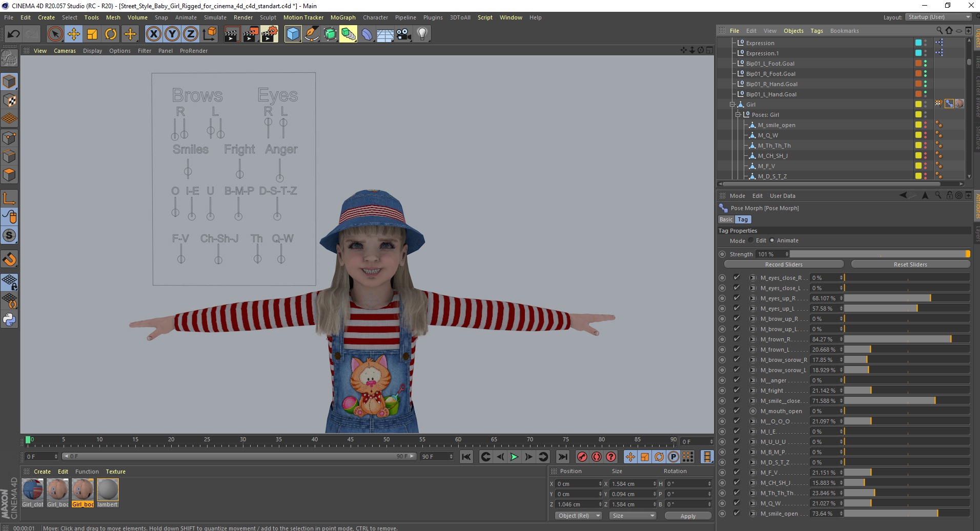Image resolution: width=980 pixels, height=531 pixels.
Task: Open Object (Rel) dropdown
Action: pyautogui.click(x=579, y=516)
